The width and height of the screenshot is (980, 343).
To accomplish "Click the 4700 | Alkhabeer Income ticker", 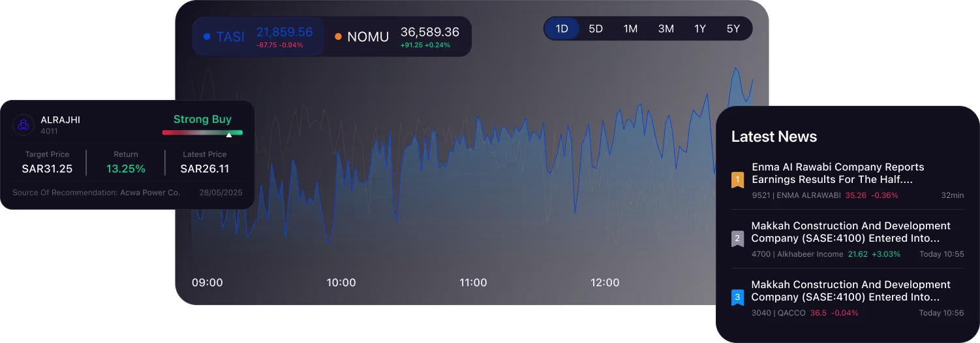I will tap(797, 254).
